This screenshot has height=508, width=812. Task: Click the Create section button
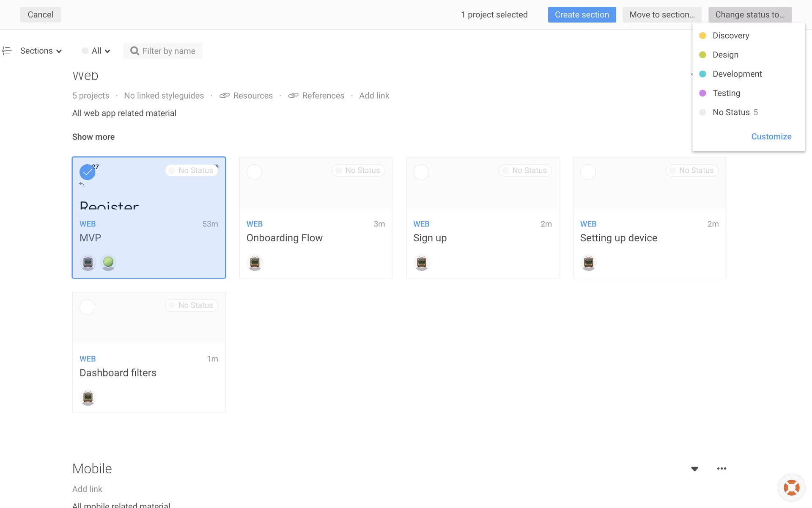coord(582,15)
